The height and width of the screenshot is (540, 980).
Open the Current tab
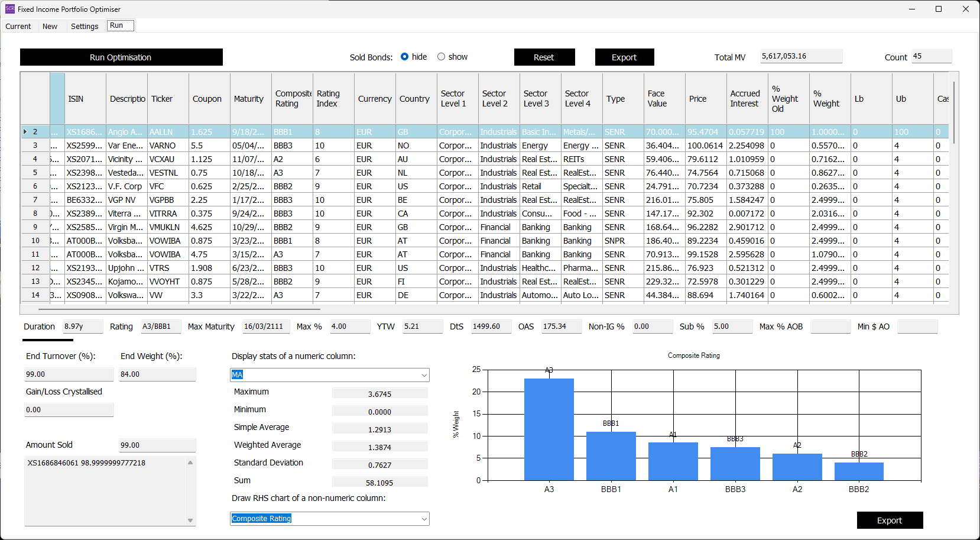[18, 26]
